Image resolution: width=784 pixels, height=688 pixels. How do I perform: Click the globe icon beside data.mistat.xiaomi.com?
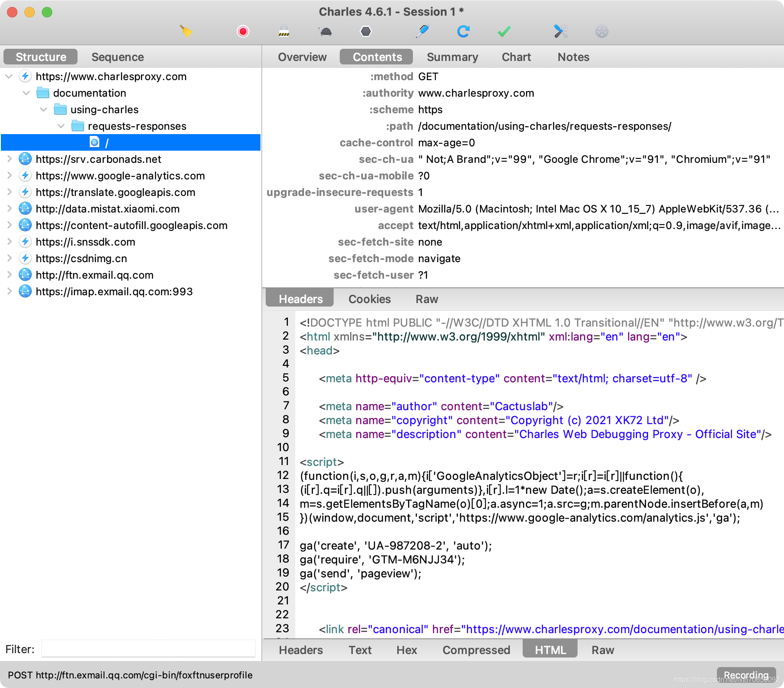(x=25, y=209)
